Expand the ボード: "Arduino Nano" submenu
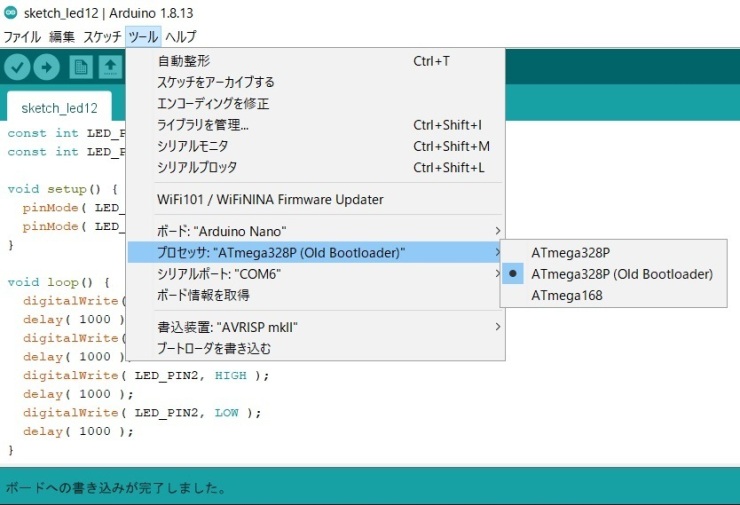740x505 pixels. tap(316, 231)
